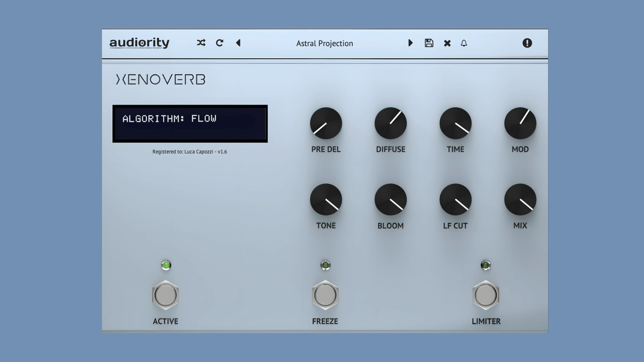Click the reload preset circular arrow icon
This screenshot has width=644, height=362.
pos(220,43)
